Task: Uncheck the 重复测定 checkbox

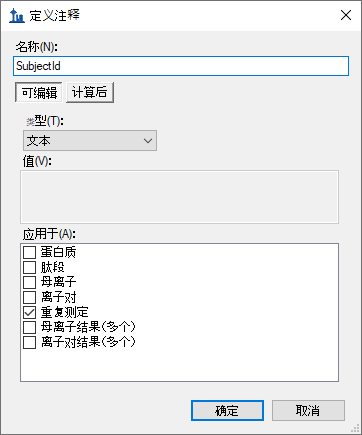Action: (x=29, y=312)
